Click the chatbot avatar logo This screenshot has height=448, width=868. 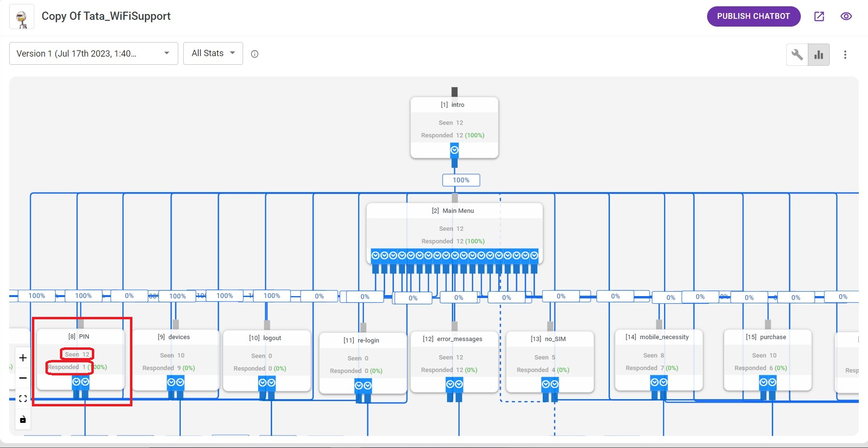point(22,17)
